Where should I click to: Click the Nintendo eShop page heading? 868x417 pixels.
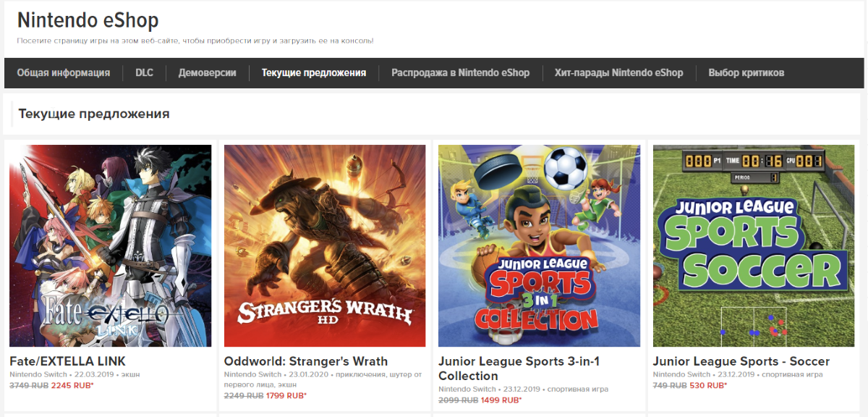pyautogui.click(x=88, y=20)
